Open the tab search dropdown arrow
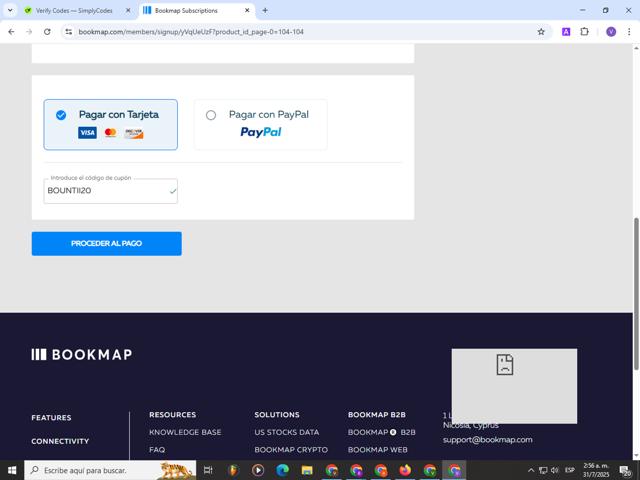 [x=10, y=11]
